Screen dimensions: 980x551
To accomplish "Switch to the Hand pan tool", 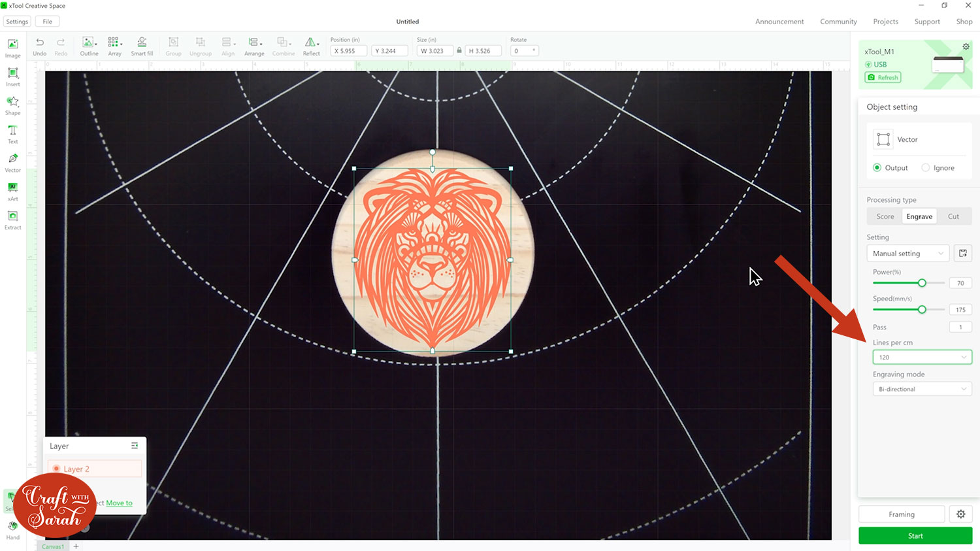I will point(12,530).
